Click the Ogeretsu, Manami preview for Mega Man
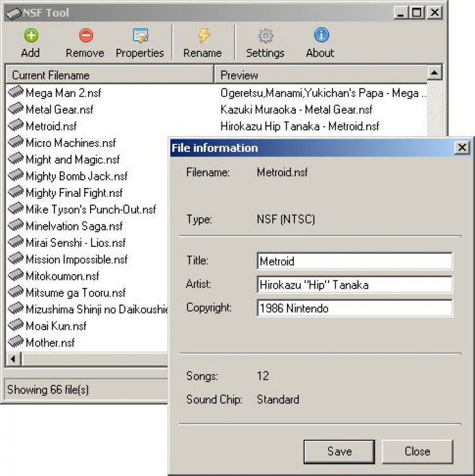This screenshot has height=476, width=475. 323,93
